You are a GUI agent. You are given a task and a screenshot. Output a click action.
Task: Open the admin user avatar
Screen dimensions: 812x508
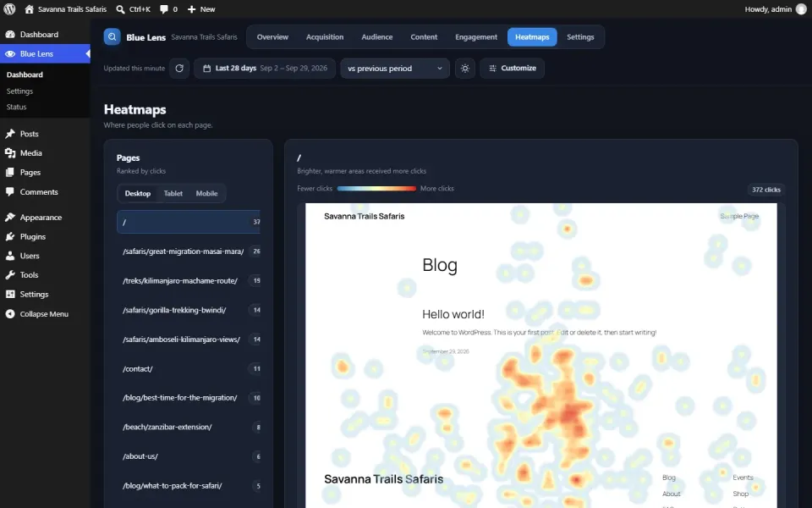[801, 9]
